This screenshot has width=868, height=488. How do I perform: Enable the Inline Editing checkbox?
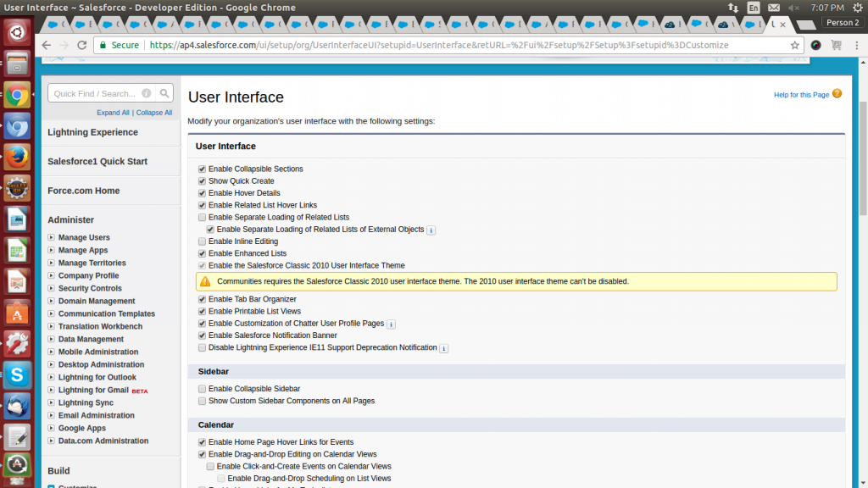click(202, 241)
